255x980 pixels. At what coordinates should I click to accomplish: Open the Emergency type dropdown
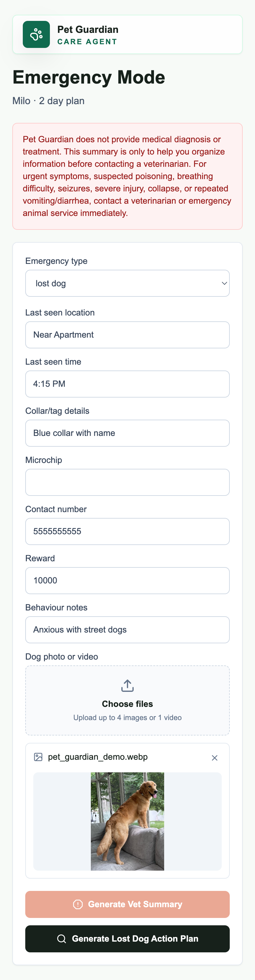tap(127, 284)
